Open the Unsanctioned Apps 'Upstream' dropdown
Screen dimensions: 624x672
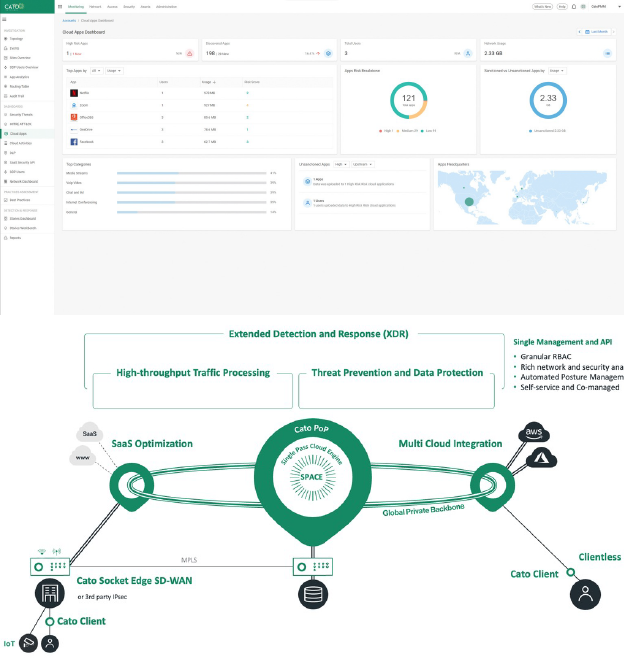pyautogui.click(x=363, y=165)
